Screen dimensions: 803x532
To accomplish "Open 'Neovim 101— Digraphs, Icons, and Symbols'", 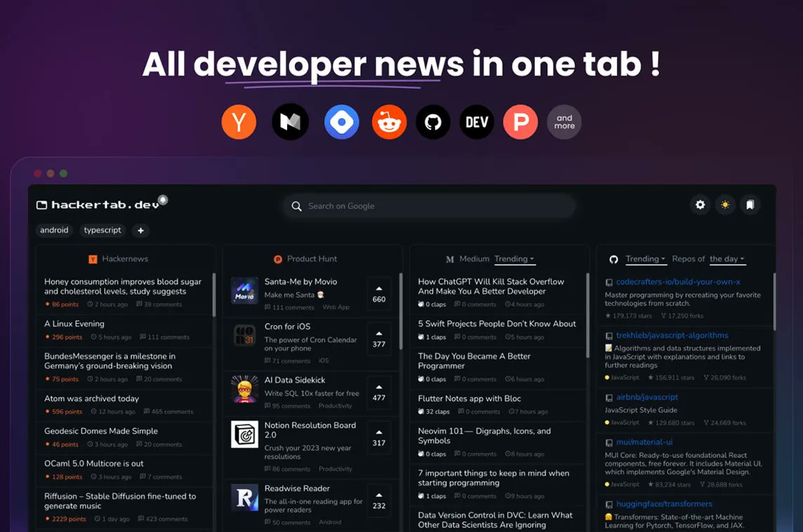I will point(484,436).
